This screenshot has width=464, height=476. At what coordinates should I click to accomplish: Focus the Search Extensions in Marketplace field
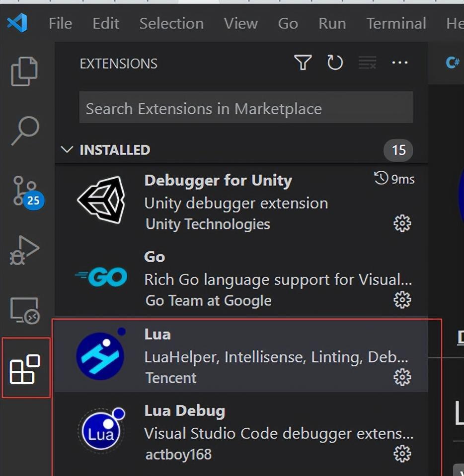[246, 107]
